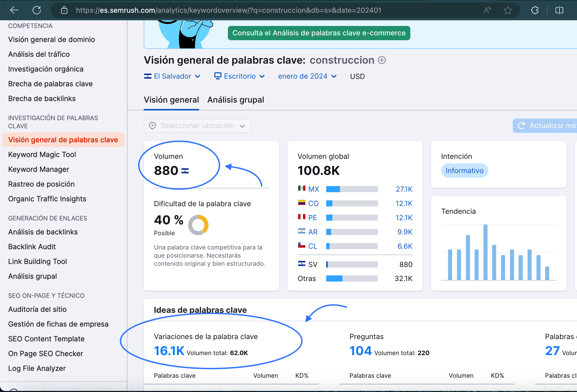Click the 6.6K volume for CL
Screen dimensions: 577x392
[405, 246]
